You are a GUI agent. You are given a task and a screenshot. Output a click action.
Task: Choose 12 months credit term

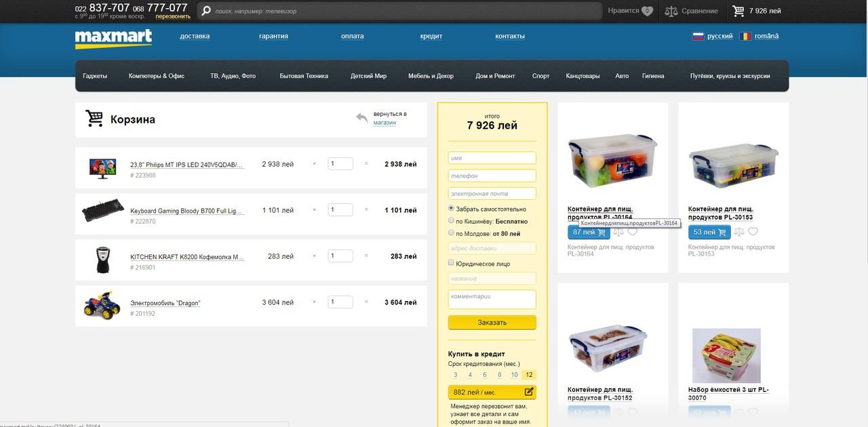click(x=529, y=375)
